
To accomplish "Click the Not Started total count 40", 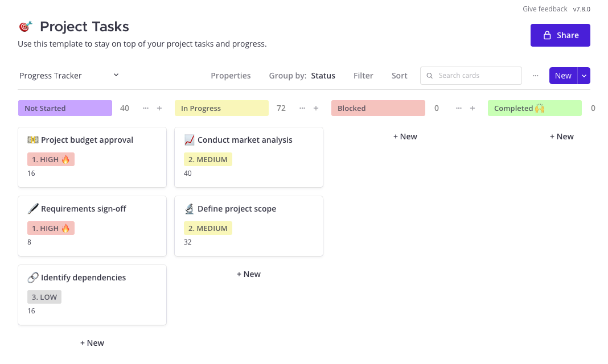I will [125, 108].
